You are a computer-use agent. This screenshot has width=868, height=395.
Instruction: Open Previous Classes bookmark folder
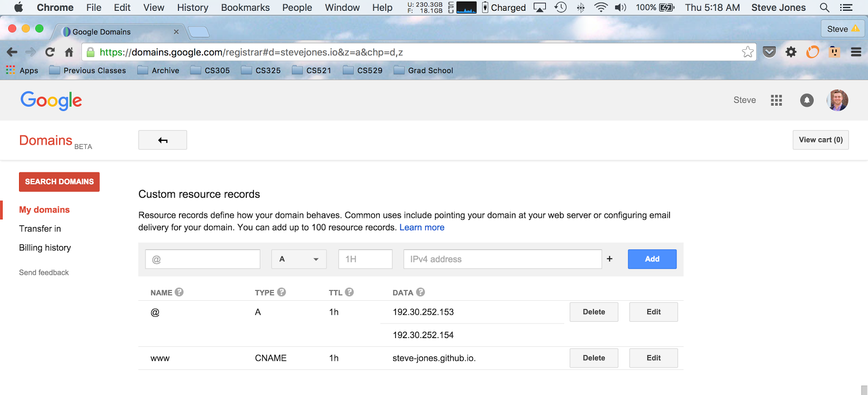87,70
